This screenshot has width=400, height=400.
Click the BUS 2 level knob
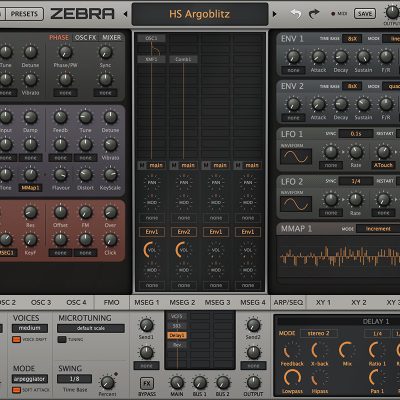point(223,383)
